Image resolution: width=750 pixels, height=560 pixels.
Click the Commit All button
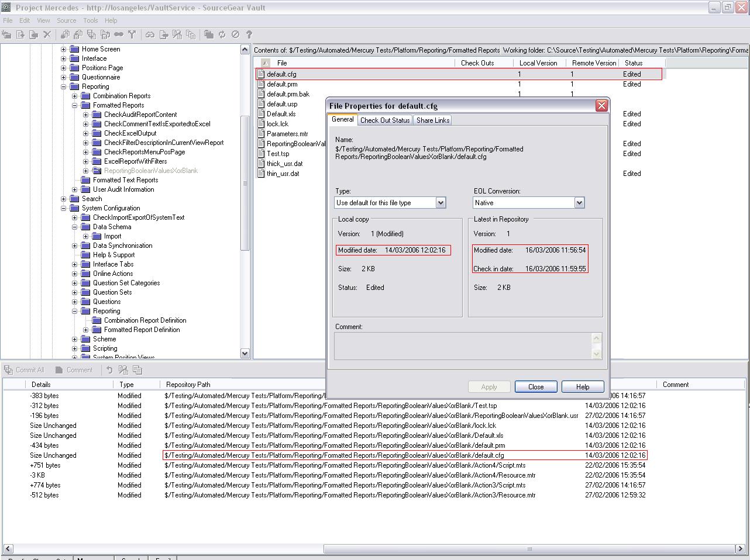[x=24, y=370]
